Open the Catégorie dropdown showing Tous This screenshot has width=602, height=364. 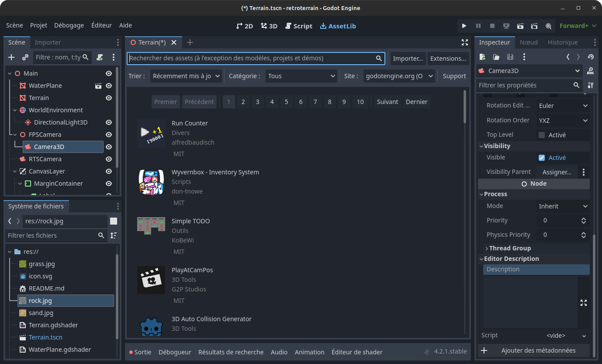(301, 76)
